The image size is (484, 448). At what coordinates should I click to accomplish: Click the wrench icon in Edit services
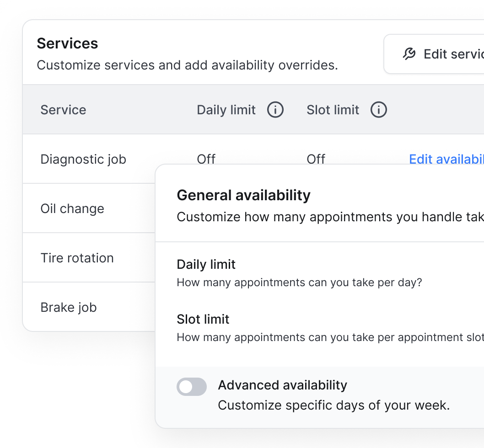point(409,54)
